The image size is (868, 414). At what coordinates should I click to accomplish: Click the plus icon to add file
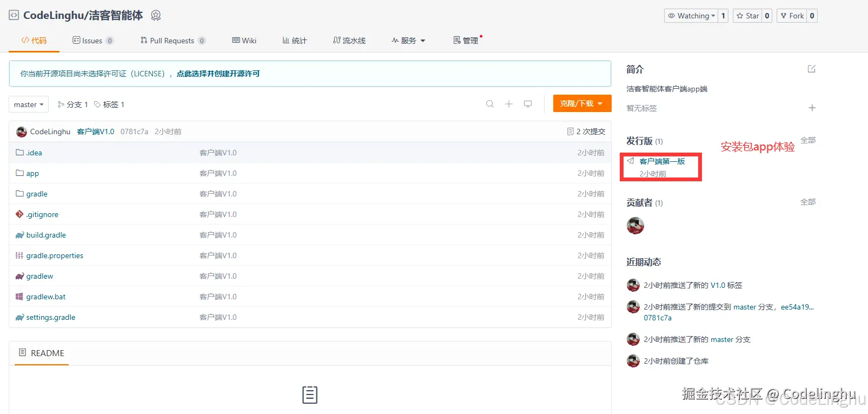(509, 104)
